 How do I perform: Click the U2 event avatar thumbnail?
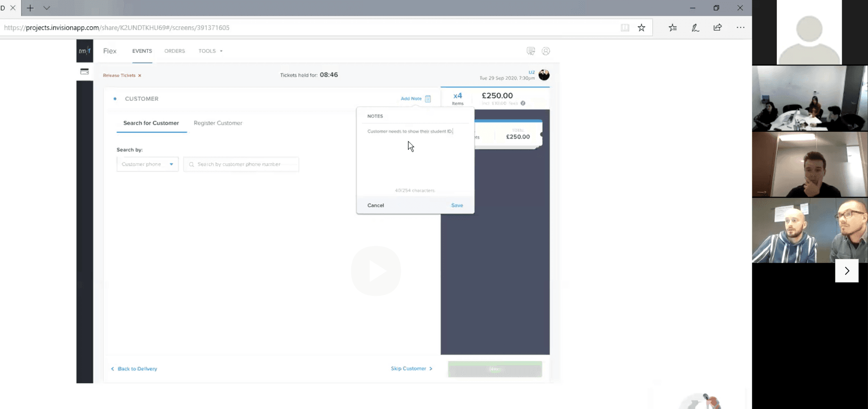coord(544,75)
